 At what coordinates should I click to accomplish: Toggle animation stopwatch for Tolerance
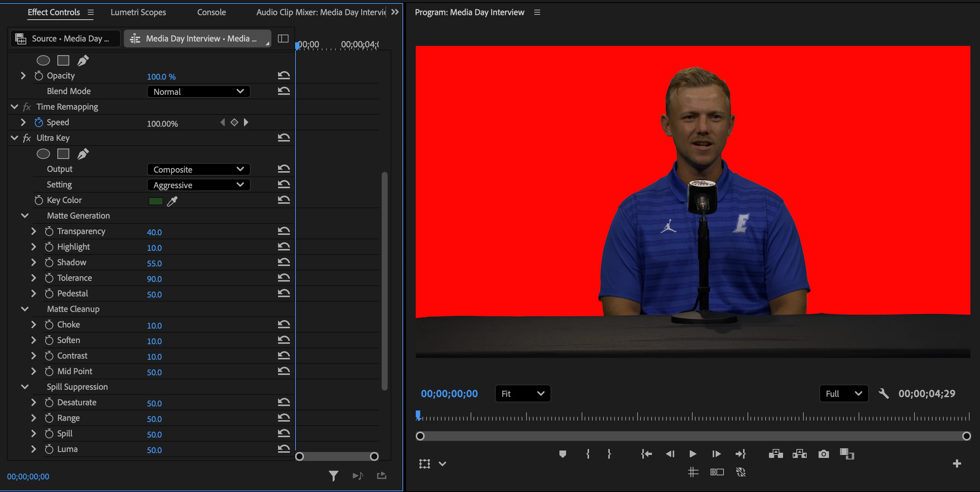(x=49, y=278)
